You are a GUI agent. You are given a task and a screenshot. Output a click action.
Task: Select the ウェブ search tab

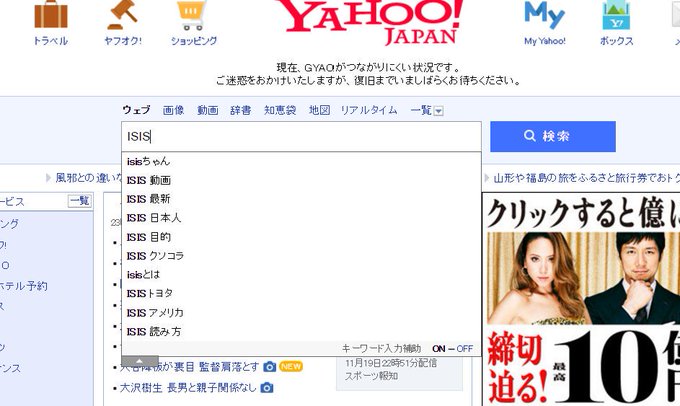[136, 110]
